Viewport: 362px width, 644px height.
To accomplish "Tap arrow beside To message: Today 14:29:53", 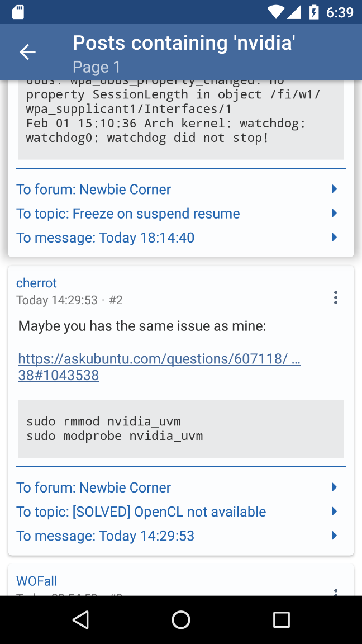I will click(334, 536).
